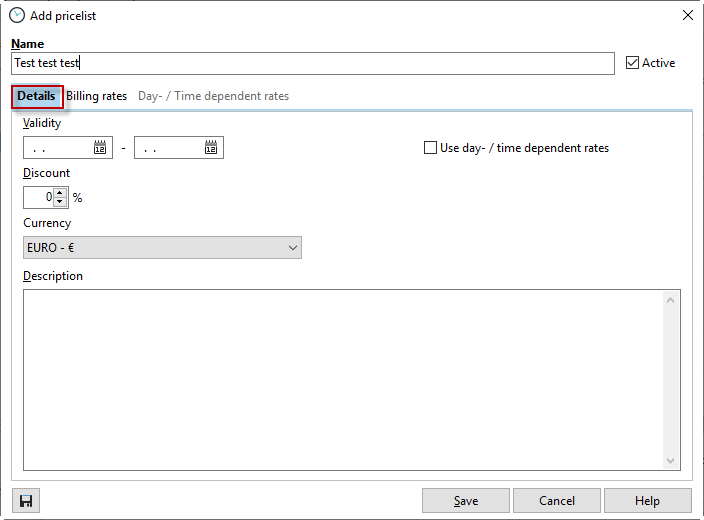Increase the discount percentage with up arrow
Viewport: 704px width, 520px height.
(59, 193)
